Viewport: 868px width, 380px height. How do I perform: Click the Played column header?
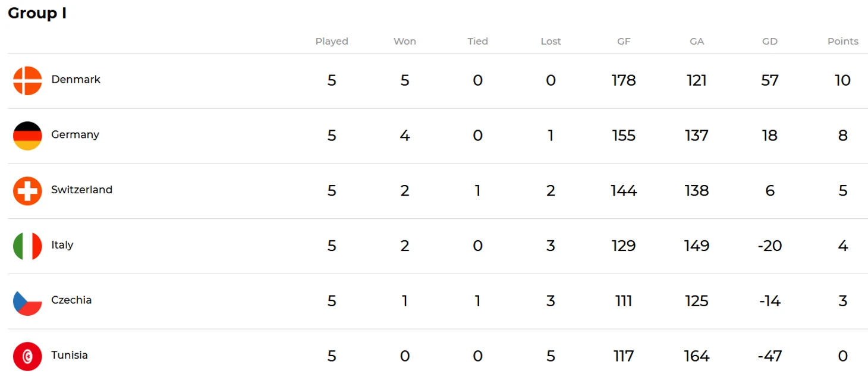(332, 42)
